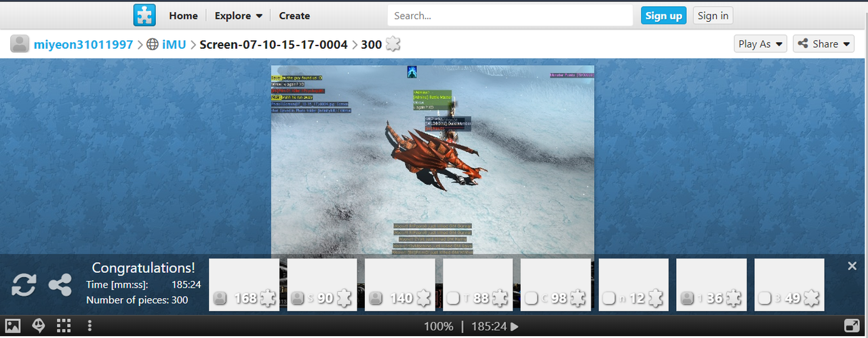868x338 pixels.
Task: Click the arrange pieces grid icon
Action: point(64,326)
